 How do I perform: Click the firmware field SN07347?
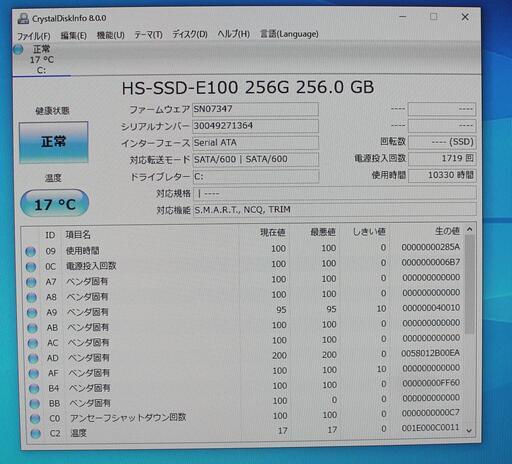[255, 109]
